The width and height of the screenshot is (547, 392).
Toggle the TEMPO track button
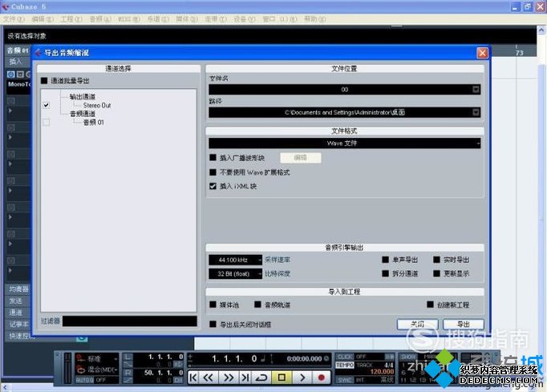pos(344,366)
